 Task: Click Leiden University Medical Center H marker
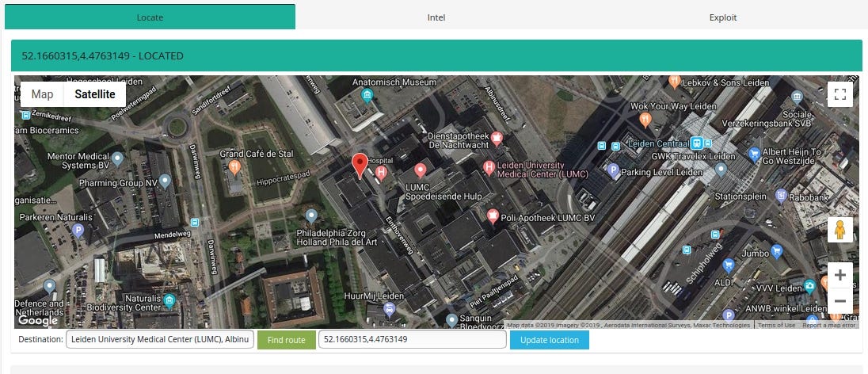coord(489,166)
